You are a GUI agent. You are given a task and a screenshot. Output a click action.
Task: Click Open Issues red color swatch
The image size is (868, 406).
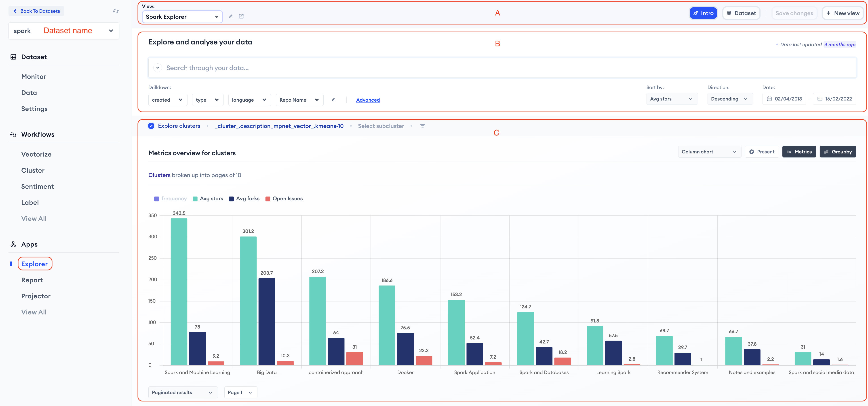[x=268, y=199]
